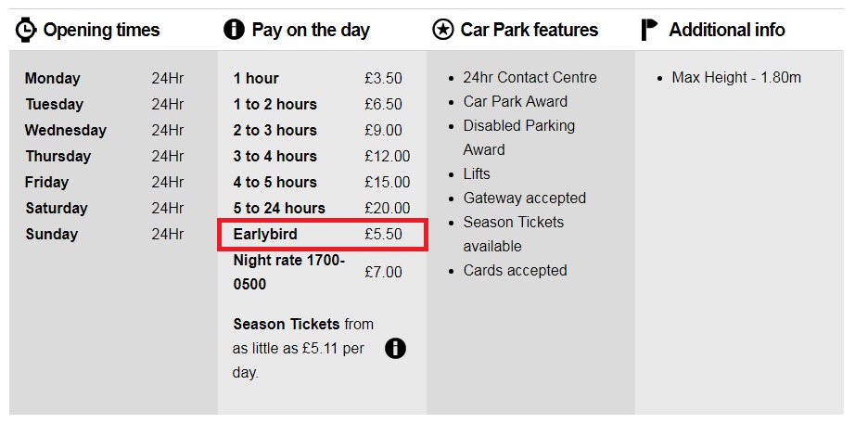The width and height of the screenshot is (868, 423).
Task: Select the Opening times heading
Action: 101,30
